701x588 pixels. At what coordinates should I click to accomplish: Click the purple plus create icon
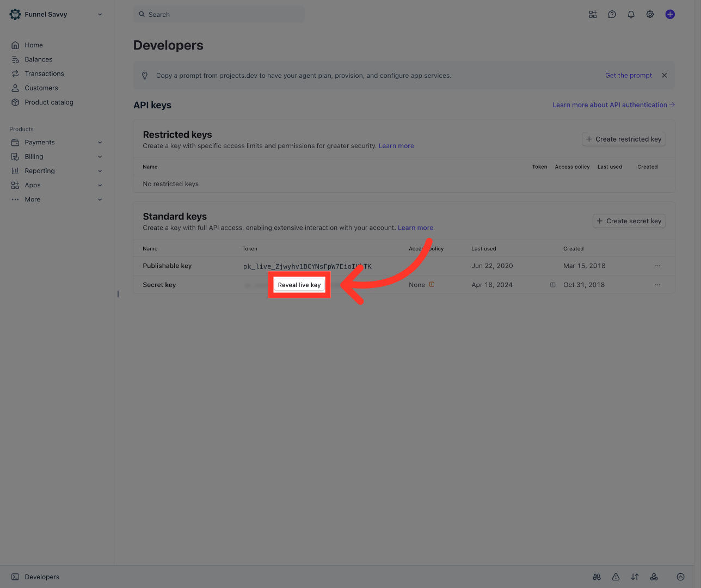point(670,15)
